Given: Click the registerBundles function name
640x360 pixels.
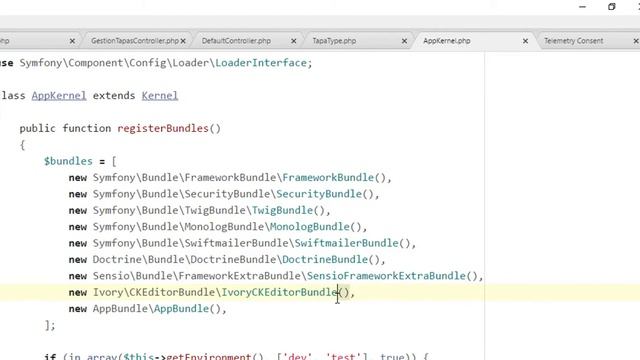Looking at the screenshot, I should coord(163,128).
